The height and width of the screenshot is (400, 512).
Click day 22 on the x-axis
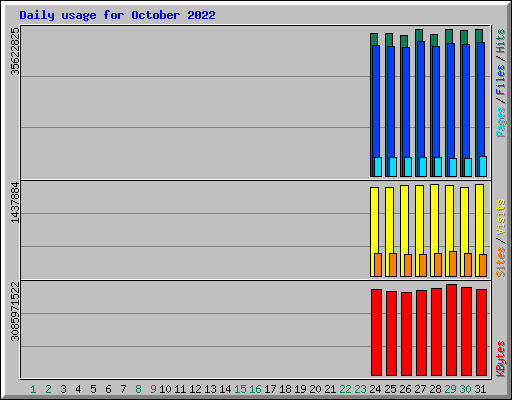(345, 389)
